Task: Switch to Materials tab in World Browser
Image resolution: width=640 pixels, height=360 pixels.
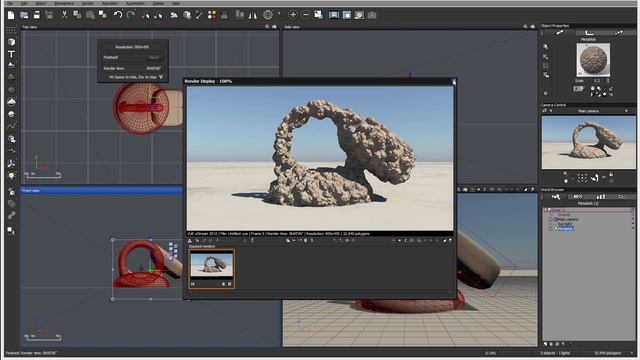Action: click(x=578, y=197)
